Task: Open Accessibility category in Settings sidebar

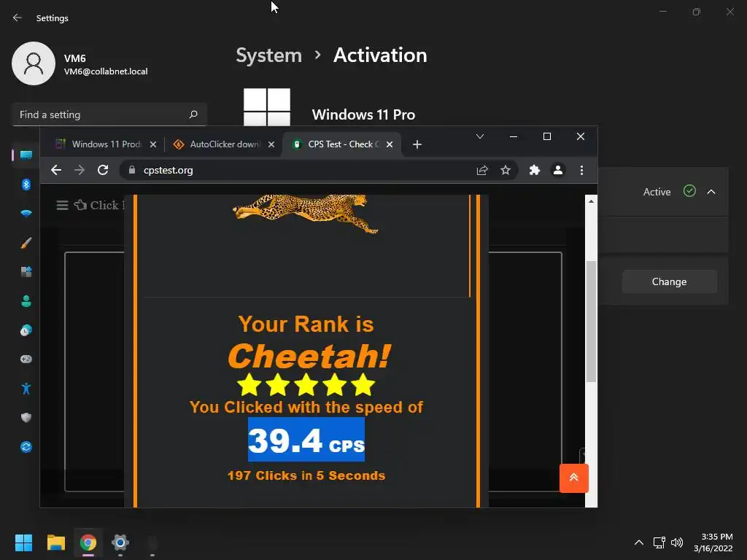Action: [x=26, y=389]
